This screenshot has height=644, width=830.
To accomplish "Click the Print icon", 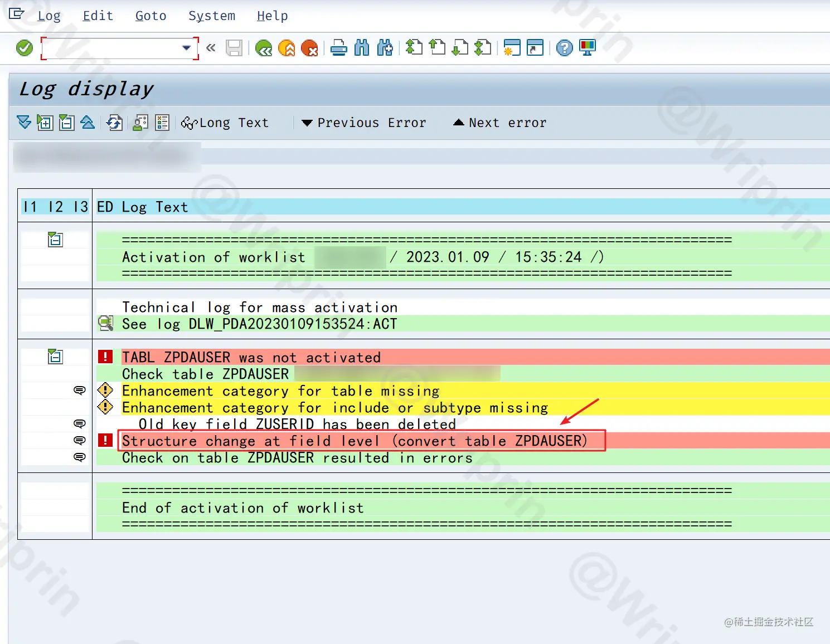I will [x=339, y=48].
